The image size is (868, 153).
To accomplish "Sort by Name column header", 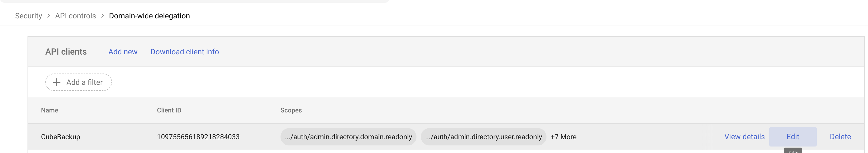I will 50,110.
